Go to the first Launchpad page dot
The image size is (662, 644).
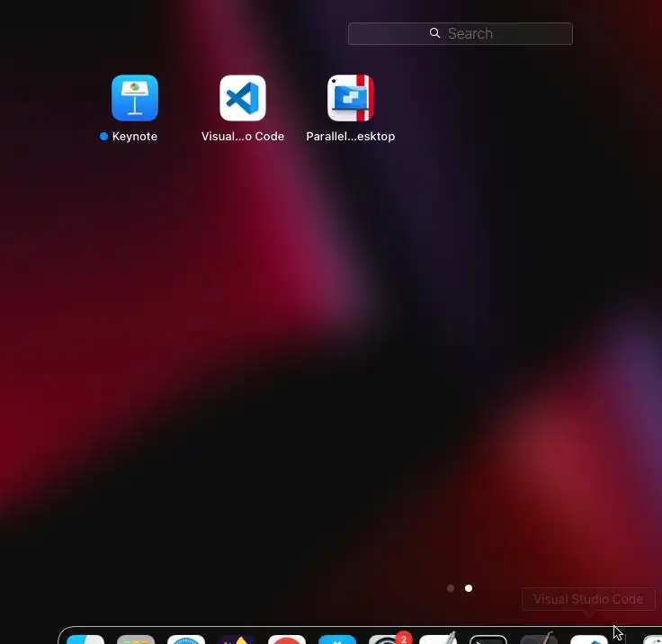(451, 588)
